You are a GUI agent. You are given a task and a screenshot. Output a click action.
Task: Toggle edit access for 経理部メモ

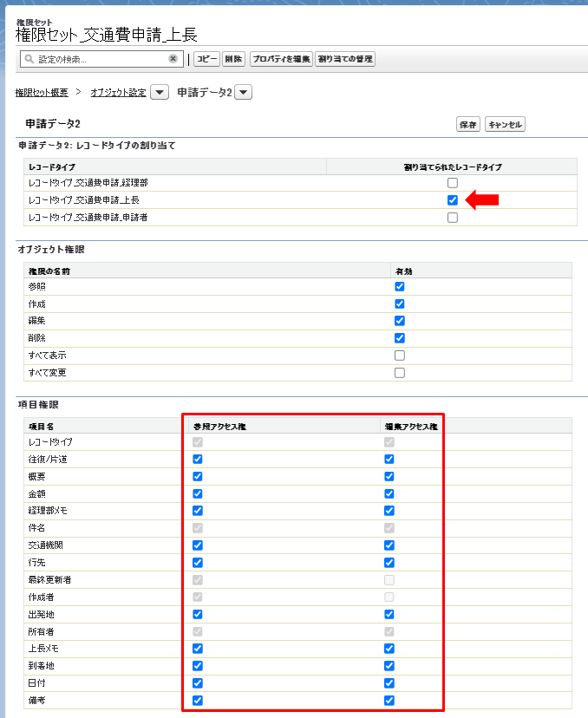(x=389, y=511)
